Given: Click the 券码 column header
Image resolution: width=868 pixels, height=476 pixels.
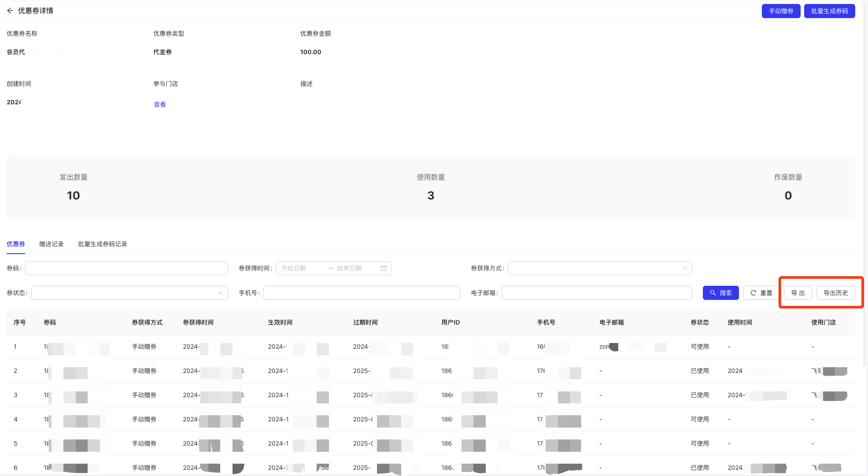Looking at the screenshot, I should (x=50, y=322).
